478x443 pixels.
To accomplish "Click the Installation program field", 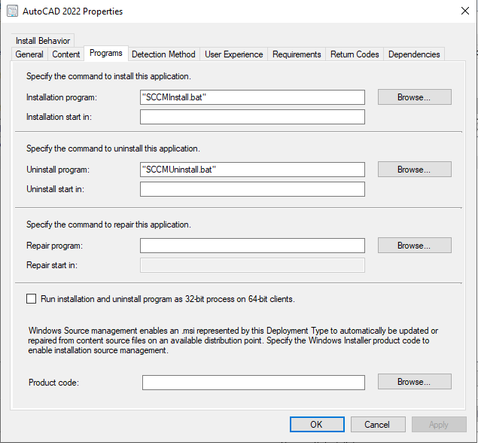I will 252,97.
